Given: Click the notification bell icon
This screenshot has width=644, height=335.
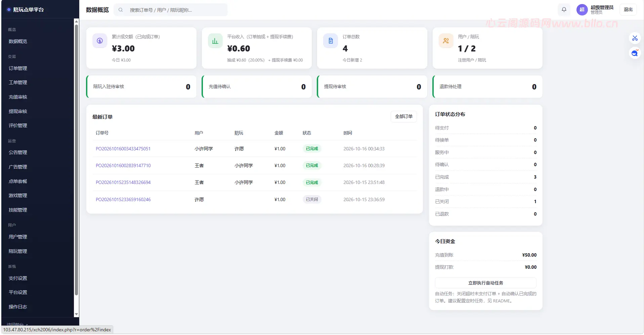Looking at the screenshot, I should tap(564, 10).
